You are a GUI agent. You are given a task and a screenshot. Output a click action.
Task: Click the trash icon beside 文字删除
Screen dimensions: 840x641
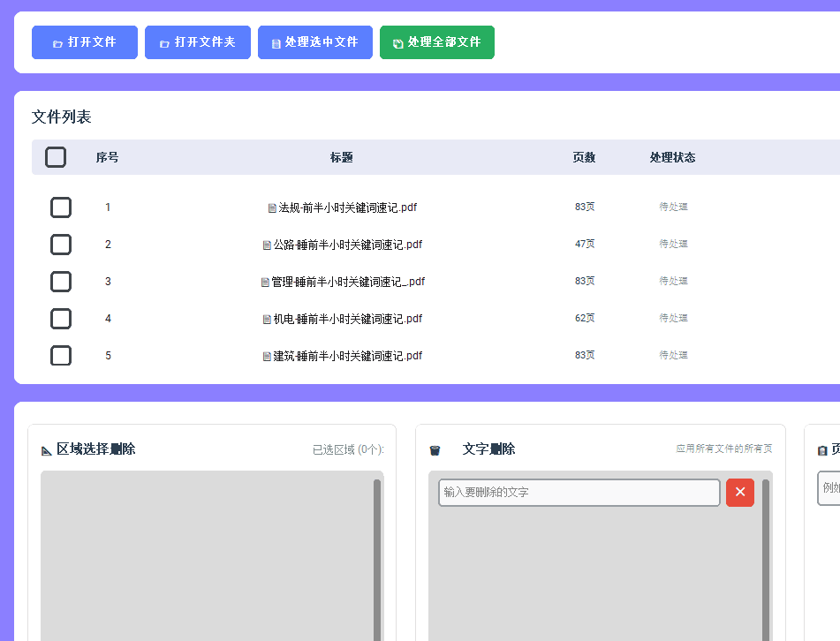[435, 450]
